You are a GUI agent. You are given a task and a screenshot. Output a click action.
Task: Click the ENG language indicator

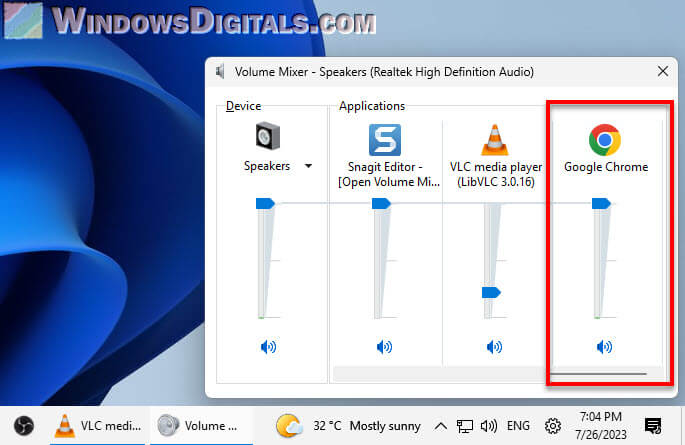[x=518, y=426]
